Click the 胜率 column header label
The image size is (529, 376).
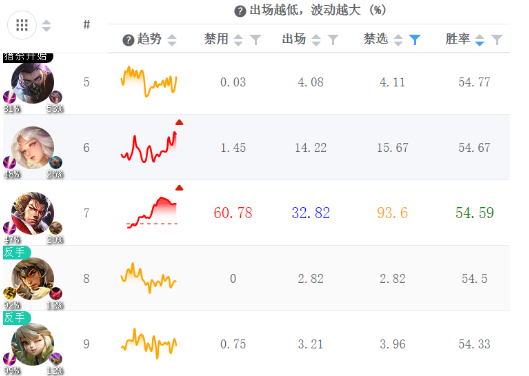pyautogui.click(x=457, y=39)
